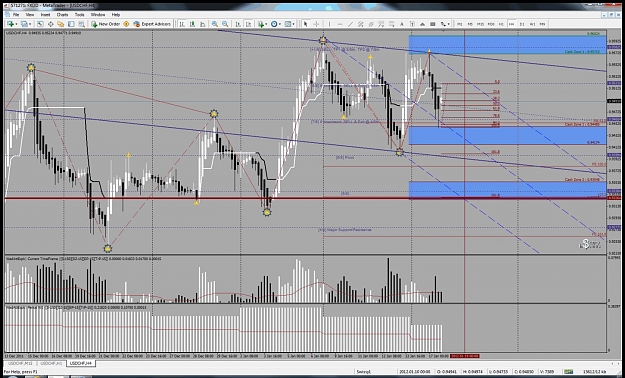Switch to the USDCHF,H1 chart tab
The width and height of the screenshot is (625, 378).
click(x=51, y=363)
